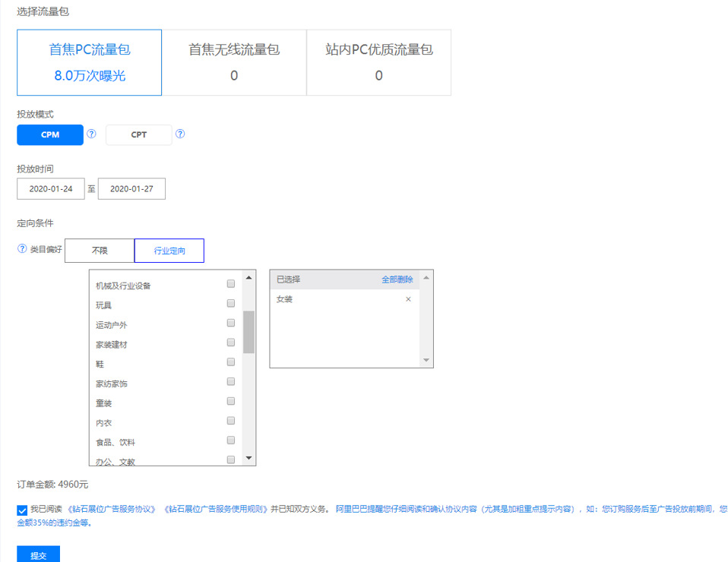Select 行业定向 category preference
This screenshot has width=728, height=562.
[169, 251]
